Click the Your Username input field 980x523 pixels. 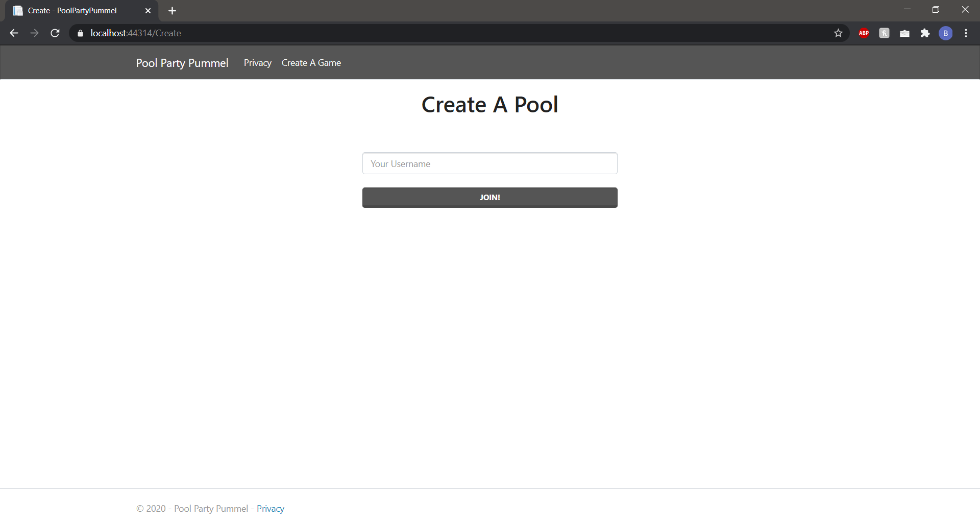tap(489, 163)
